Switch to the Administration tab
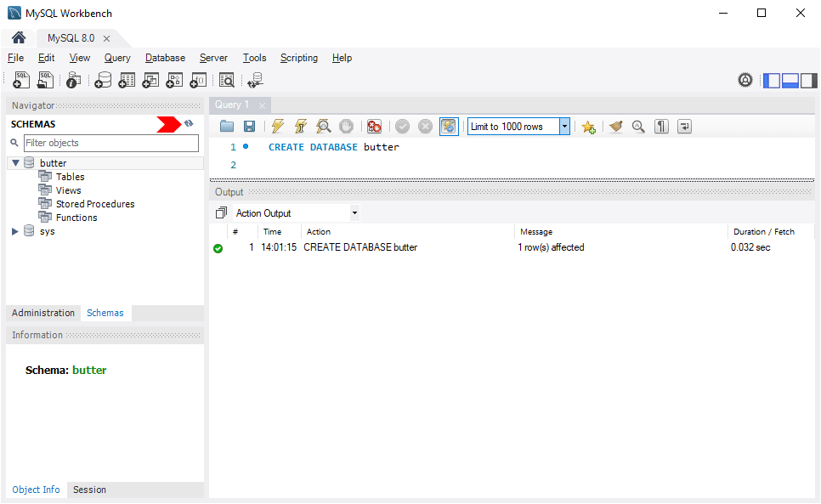Viewport: 821px width, 504px height. 43,313
